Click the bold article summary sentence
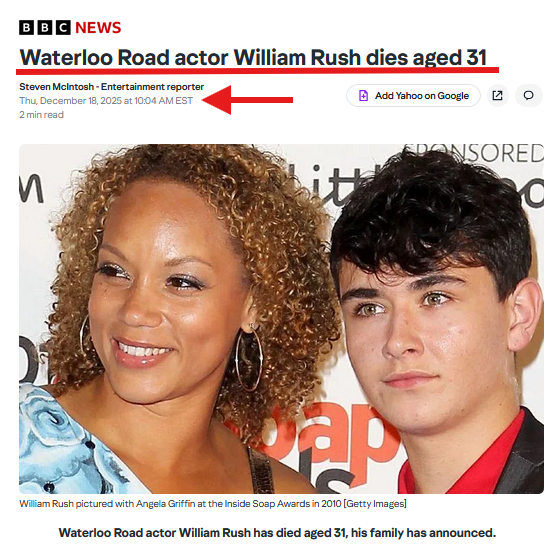Screen dimensions: 560x553 (x=277, y=533)
